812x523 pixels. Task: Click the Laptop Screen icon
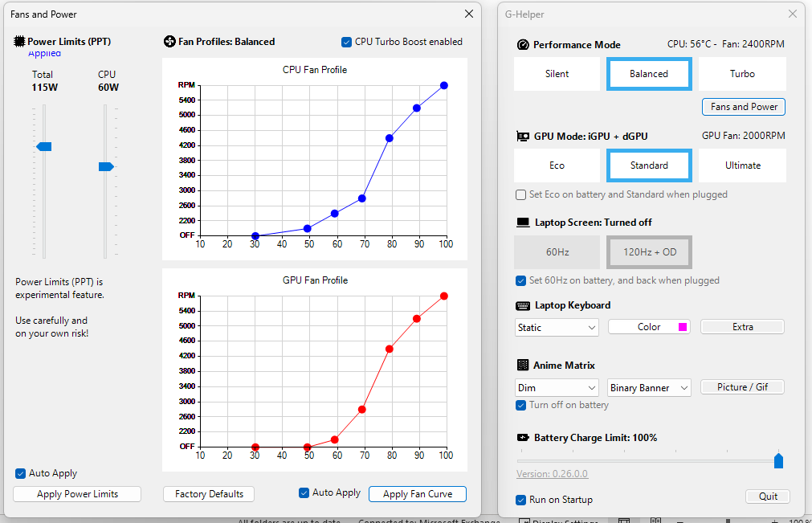[x=523, y=223]
